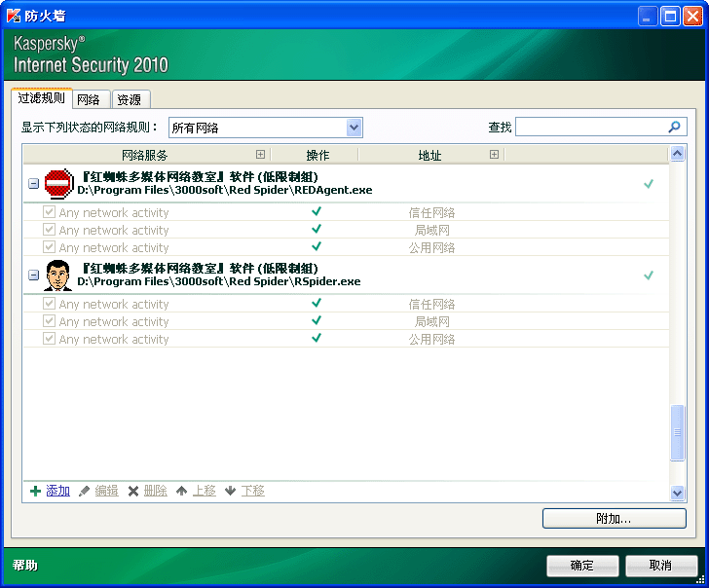Click the vertical scrollbar thumb in rules list
Screen dimensions: 709x588
[678, 432]
